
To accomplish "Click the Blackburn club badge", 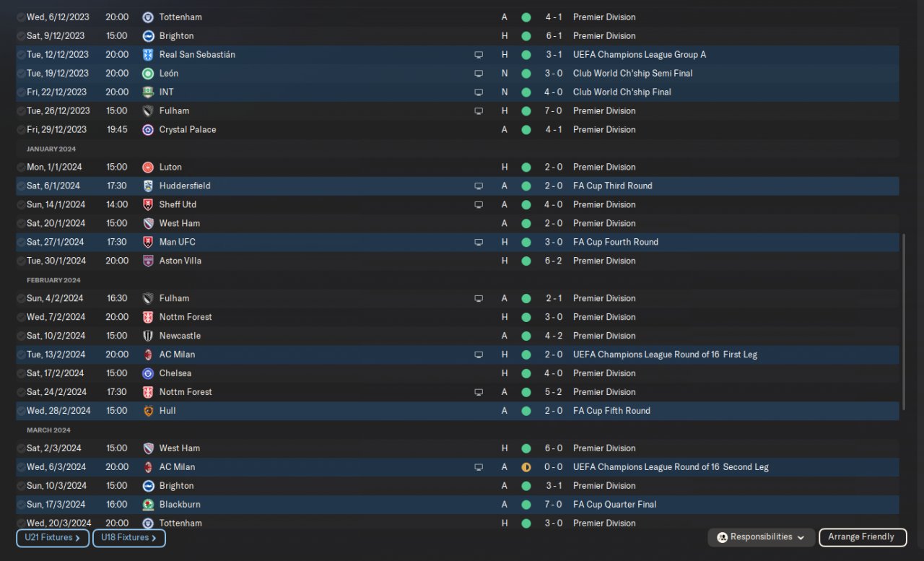I will pyautogui.click(x=148, y=505).
